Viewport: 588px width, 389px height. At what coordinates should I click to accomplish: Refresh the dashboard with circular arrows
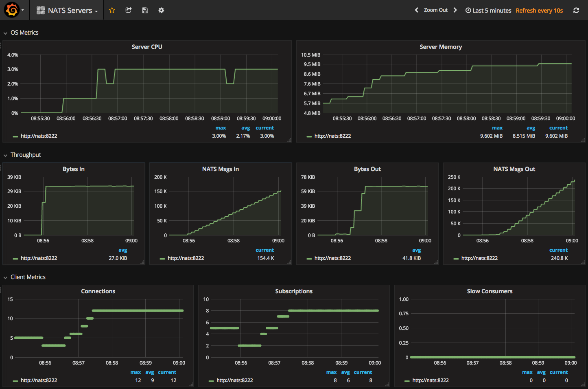[576, 11]
